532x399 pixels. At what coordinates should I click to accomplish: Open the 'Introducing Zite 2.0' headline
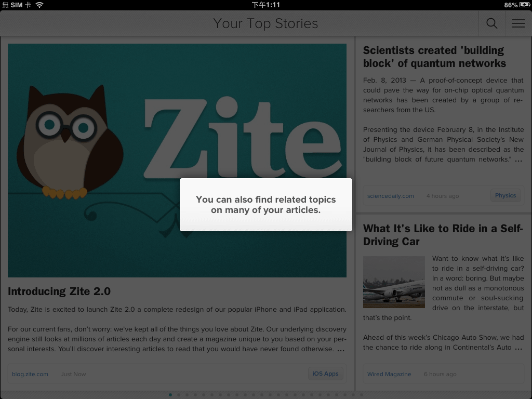(x=59, y=291)
